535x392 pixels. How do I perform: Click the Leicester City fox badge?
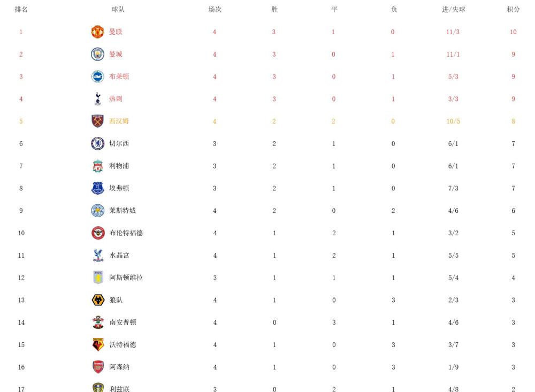click(97, 211)
